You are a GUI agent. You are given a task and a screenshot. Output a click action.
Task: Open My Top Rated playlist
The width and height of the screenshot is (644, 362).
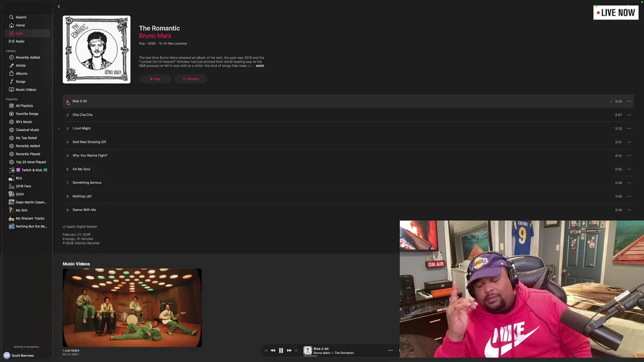point(26,138)
